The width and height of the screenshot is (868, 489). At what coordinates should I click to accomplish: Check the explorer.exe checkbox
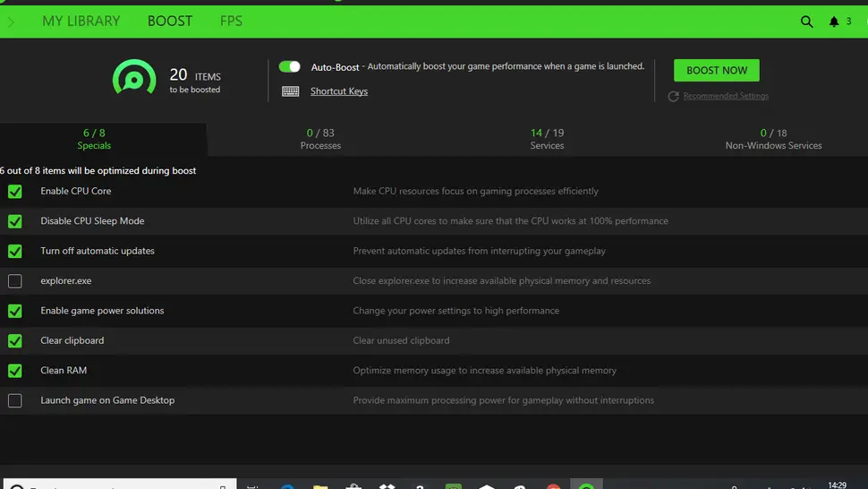[x=15, y=281]
